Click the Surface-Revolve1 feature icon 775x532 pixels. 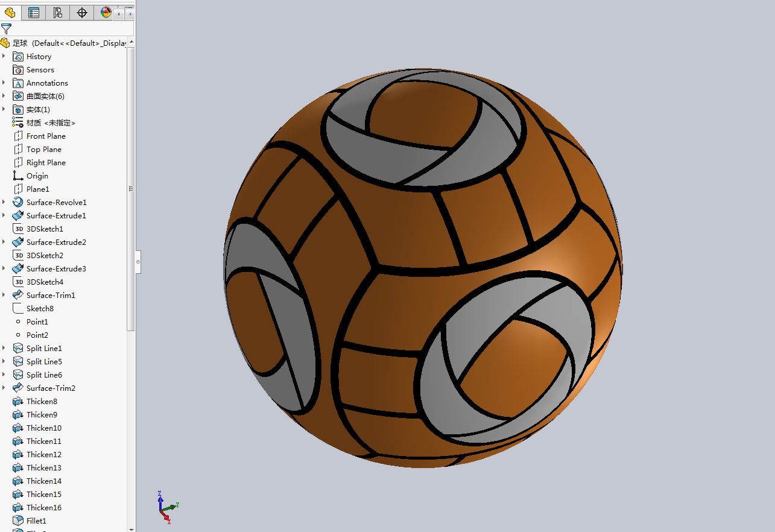click(18, 202)
